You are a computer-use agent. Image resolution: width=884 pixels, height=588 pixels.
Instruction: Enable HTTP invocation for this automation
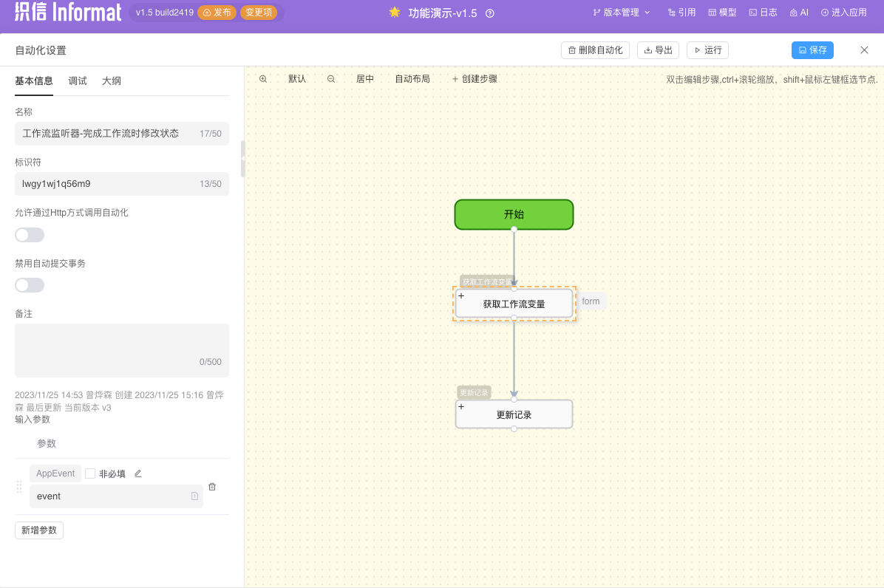[x=29, y=234]
